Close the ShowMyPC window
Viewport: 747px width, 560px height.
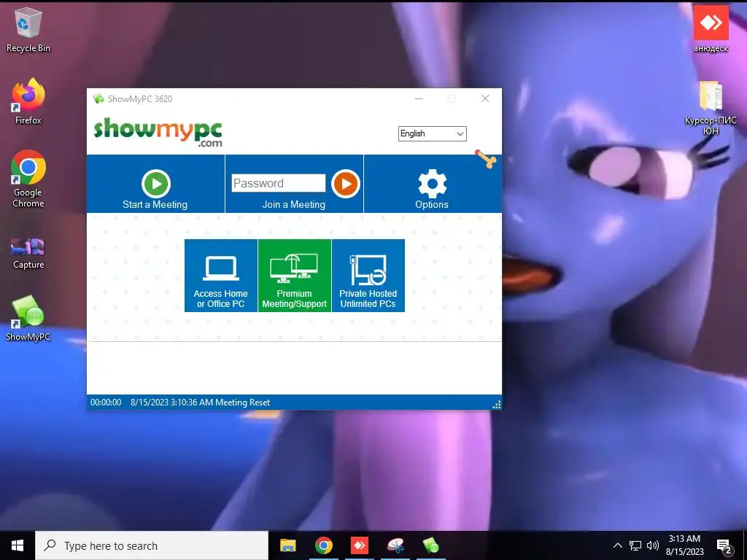[x=485, y=98]
